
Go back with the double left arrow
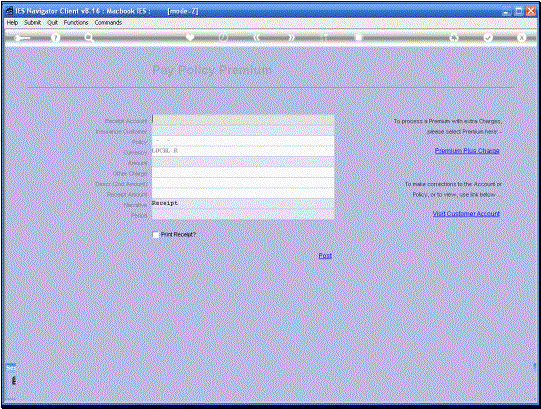point(256,38)
